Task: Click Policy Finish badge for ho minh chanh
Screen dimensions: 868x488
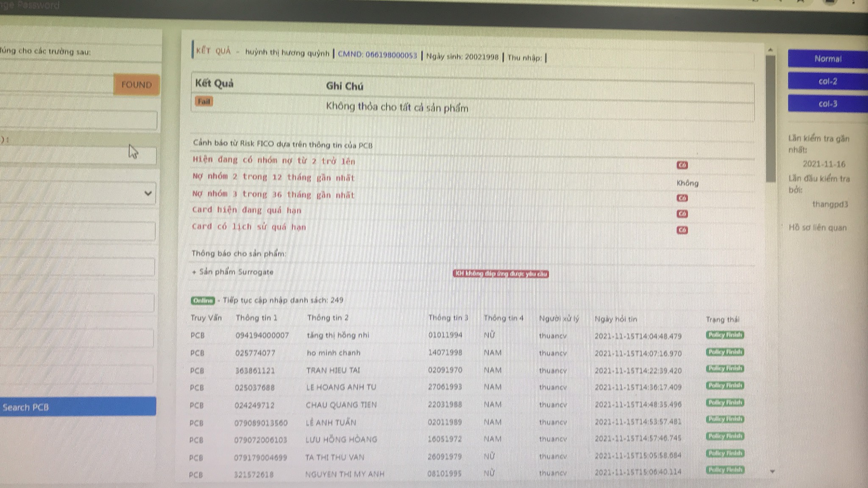Action: click(725, 352)
